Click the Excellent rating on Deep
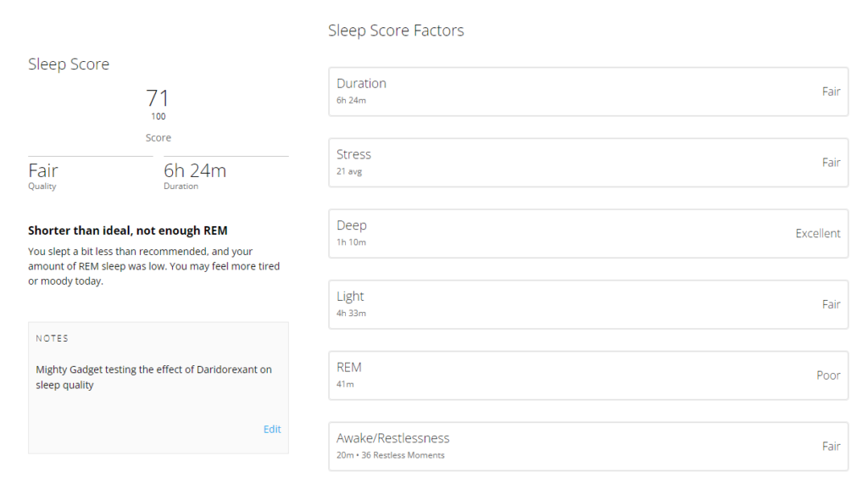This screenshot has height=489, width=868. click(817, 234)
